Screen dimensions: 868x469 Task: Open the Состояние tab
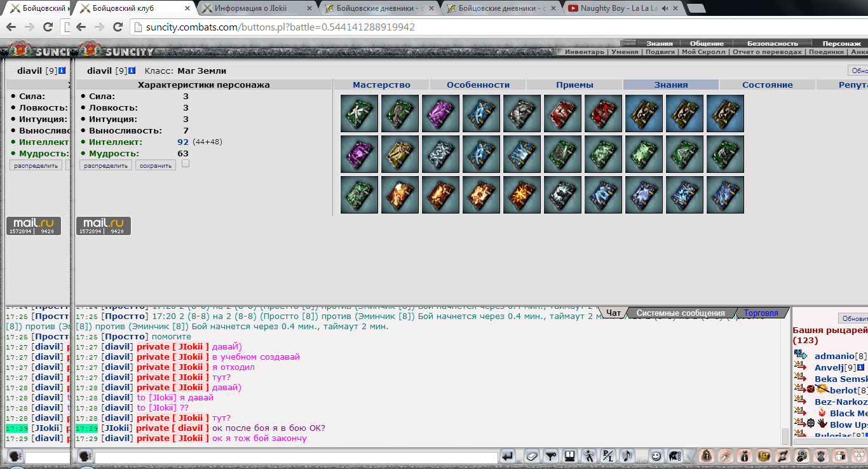coord(768,85)
